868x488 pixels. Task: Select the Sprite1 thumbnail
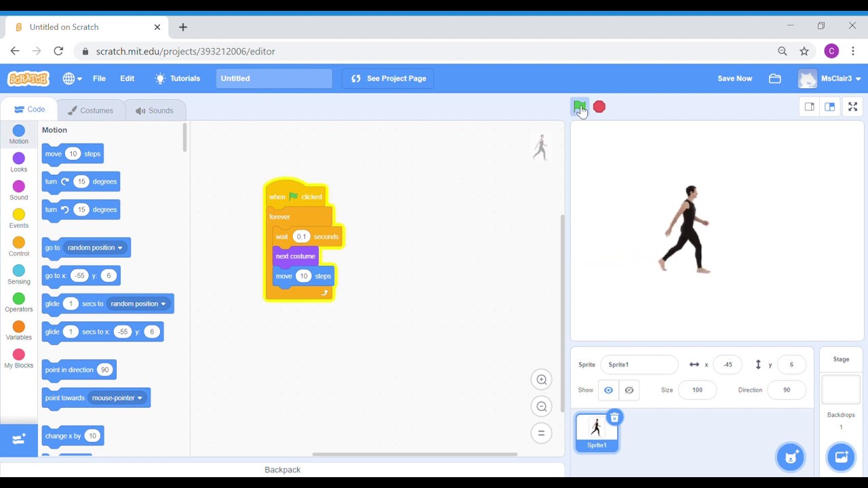point(597,432)
